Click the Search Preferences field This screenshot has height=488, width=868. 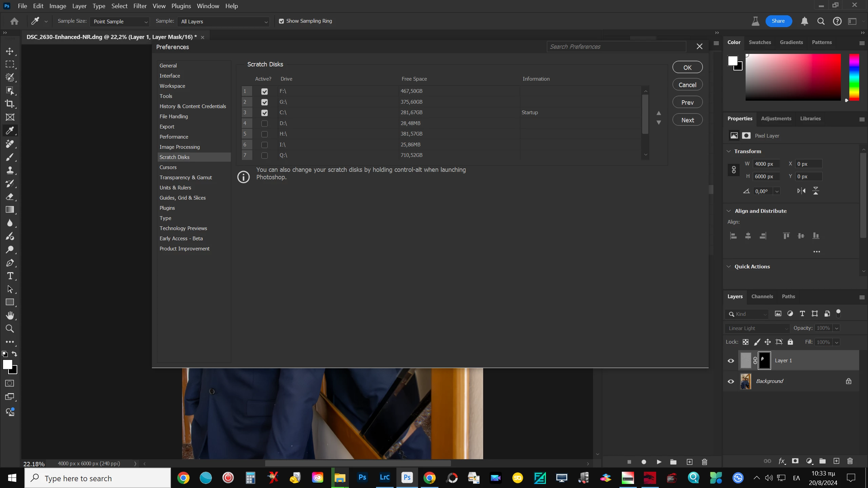[x=616, y=47]
